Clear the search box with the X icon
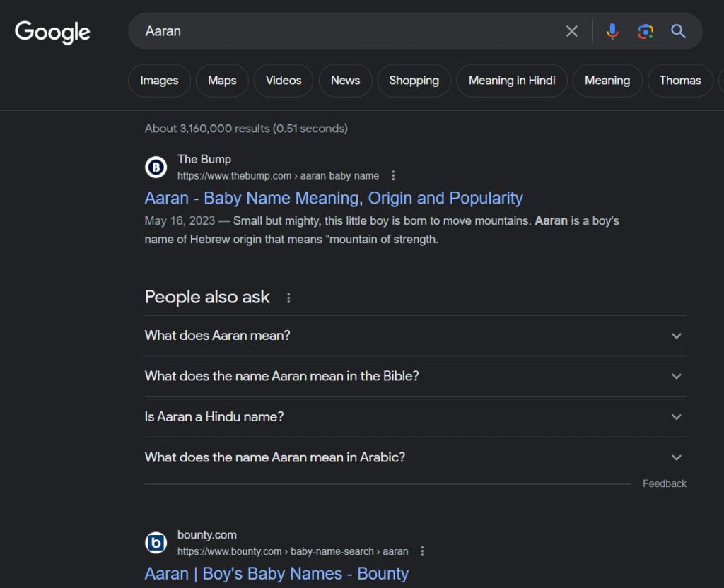Viewport: 724px width, 588px height. click(571, 31)
